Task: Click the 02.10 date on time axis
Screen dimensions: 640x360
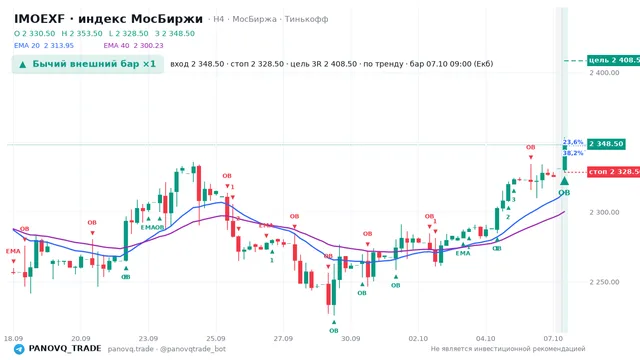Action: (418, 339)
